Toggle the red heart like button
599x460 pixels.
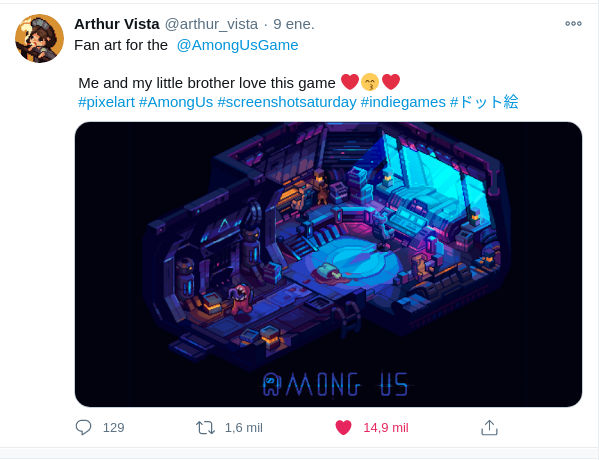pyautogui.click(x=343, y=428)
